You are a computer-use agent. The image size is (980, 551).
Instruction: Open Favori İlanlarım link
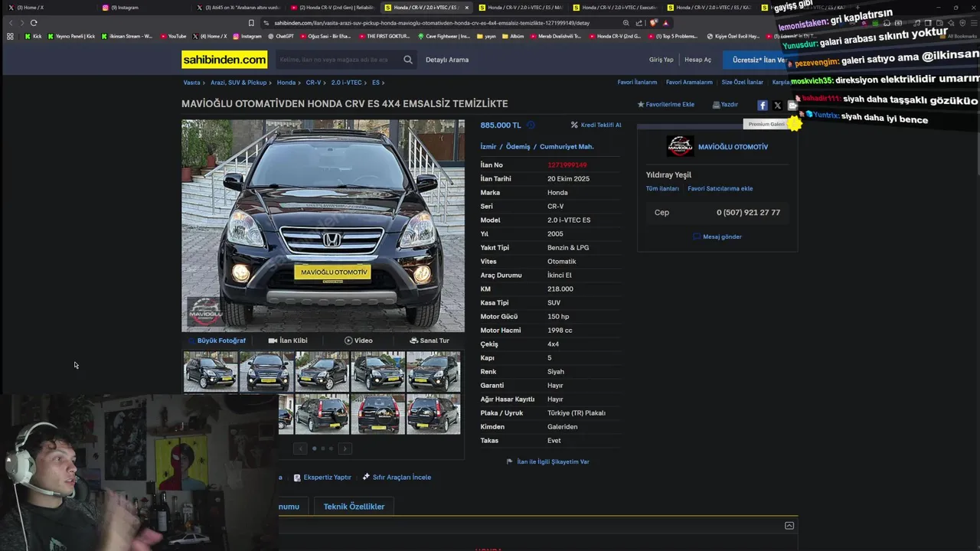637,82
